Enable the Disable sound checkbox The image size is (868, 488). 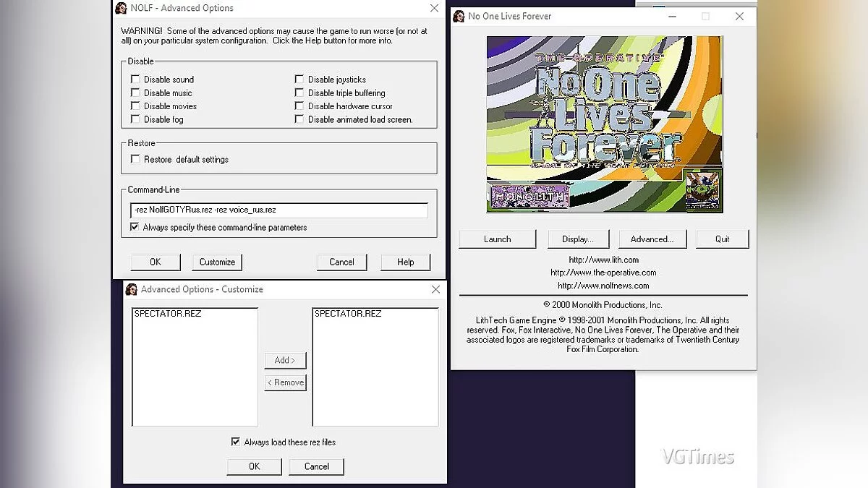tap(135, 80)
